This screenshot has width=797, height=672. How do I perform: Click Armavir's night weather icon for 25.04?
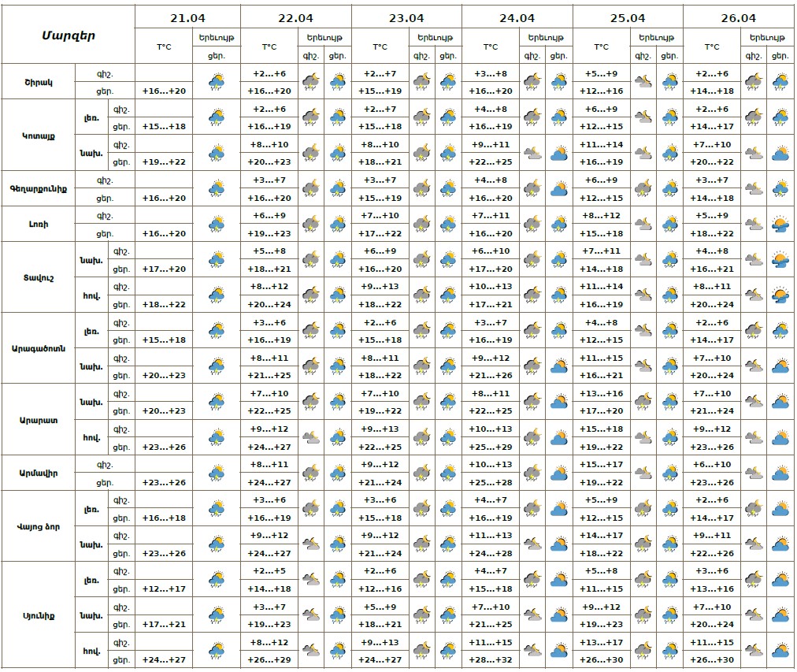coord(643,473)
